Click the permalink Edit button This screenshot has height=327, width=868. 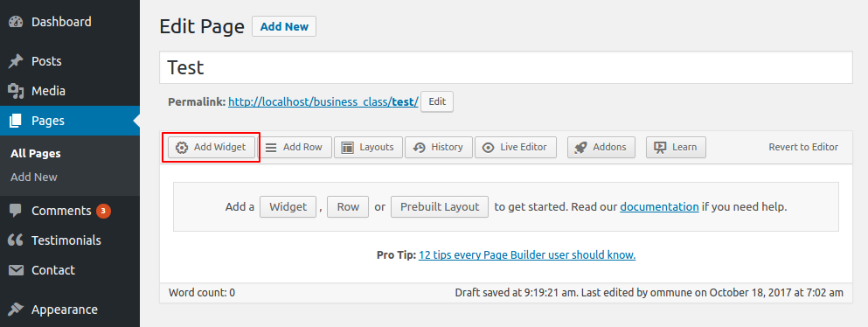point(437,102)
